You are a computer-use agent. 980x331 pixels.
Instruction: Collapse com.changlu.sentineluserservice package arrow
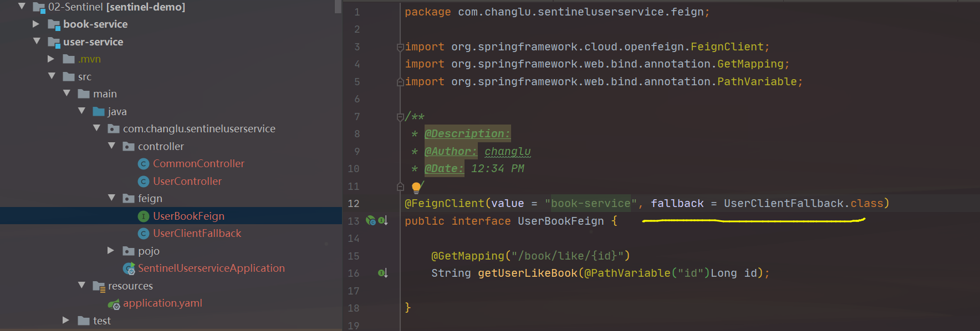coord(96,128)
